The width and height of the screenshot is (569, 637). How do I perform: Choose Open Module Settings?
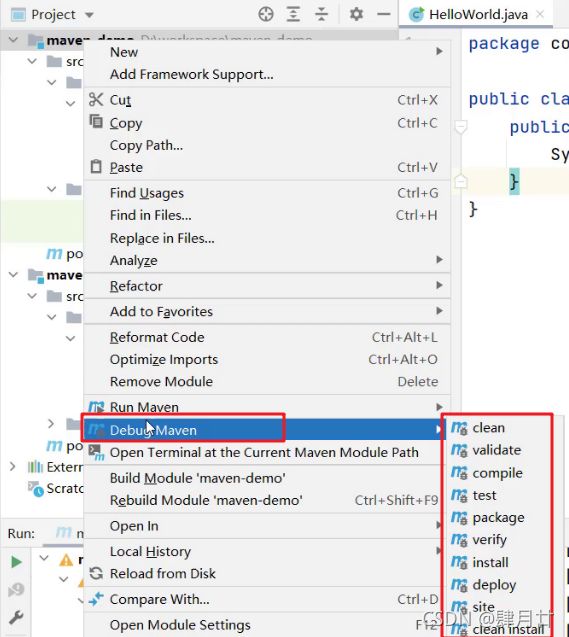[x=263, y=625]
